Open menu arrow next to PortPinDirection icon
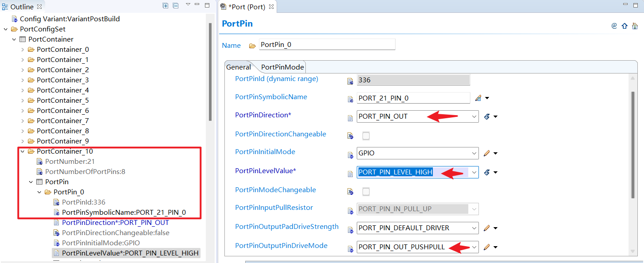644x263 pixels. [495, 117]
